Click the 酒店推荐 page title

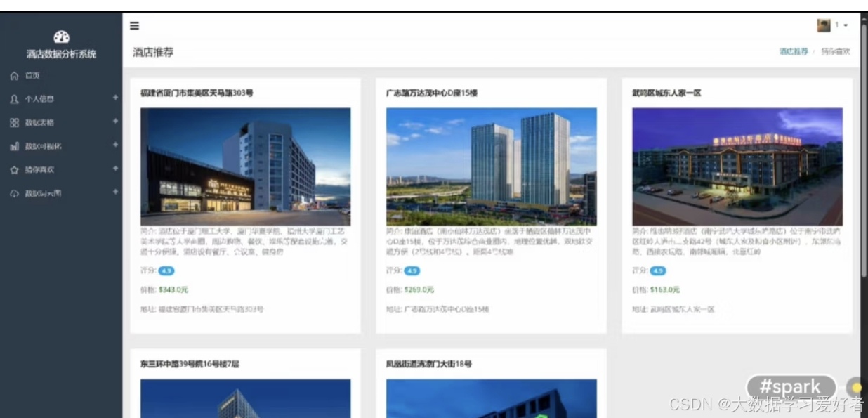pyautogui.click(x=153, y=52)
